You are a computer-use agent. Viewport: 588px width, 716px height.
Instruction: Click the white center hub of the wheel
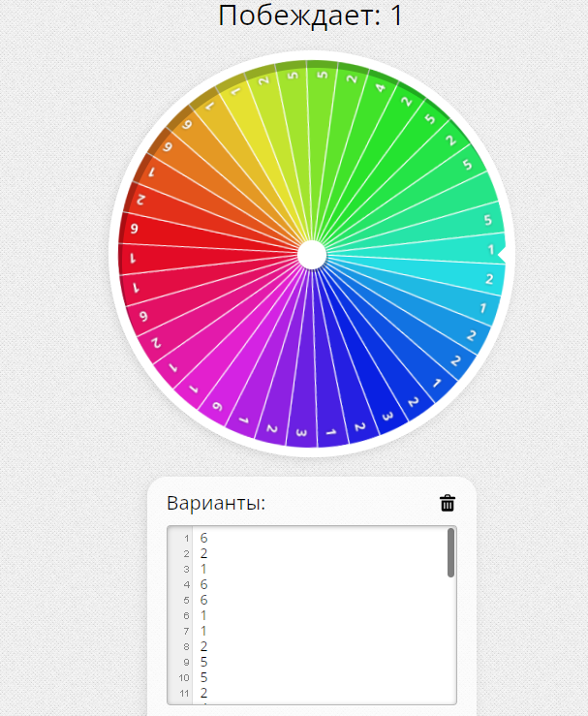tap(312, 255)
